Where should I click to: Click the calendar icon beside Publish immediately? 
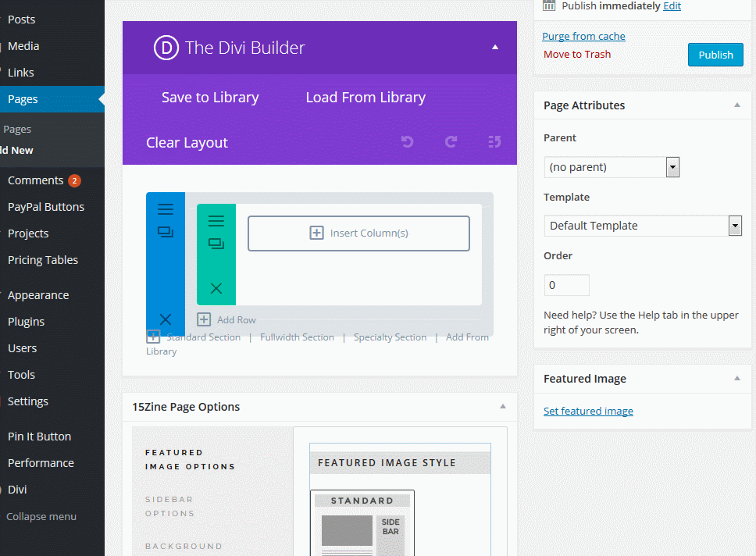(549, 5)
